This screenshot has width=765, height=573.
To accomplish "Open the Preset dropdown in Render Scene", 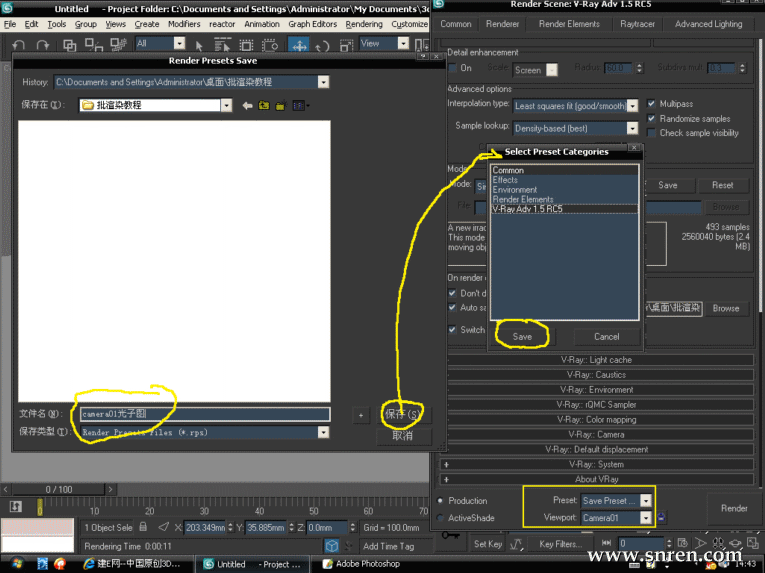I will coord(646,501).
